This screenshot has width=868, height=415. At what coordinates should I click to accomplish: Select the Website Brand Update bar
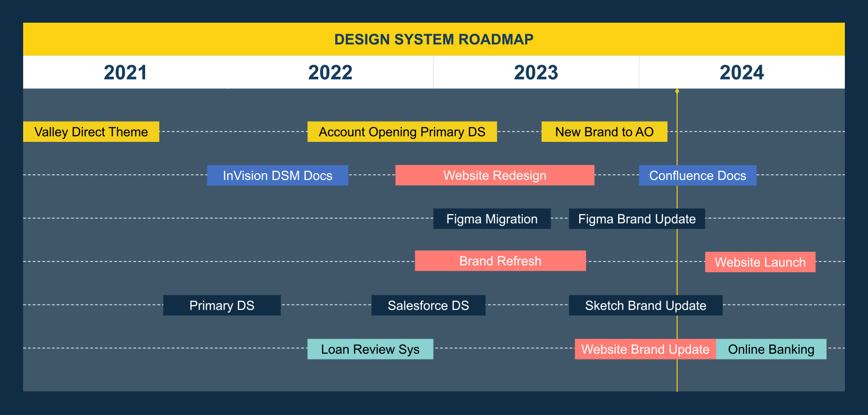pyautogui.click(x=646, y=349)
